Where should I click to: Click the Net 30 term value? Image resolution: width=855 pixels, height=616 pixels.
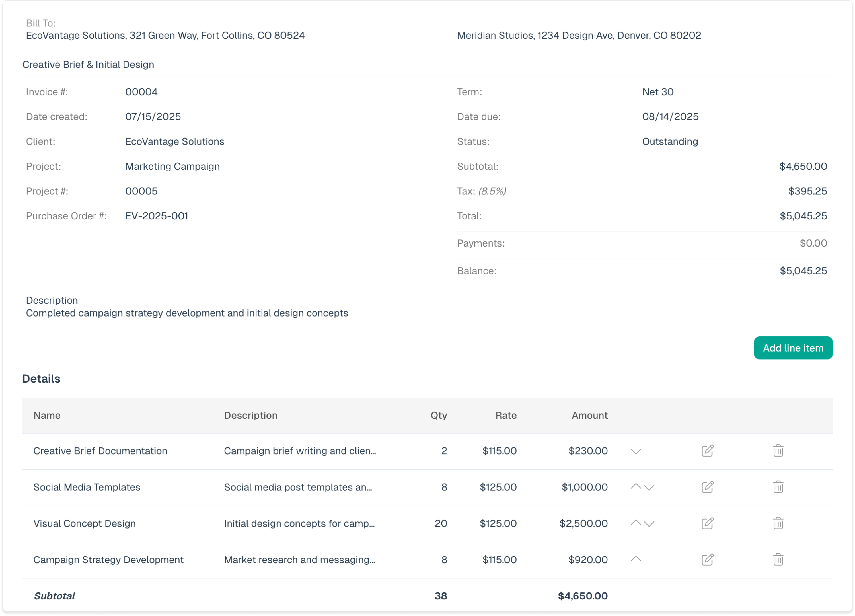point(658,92)
